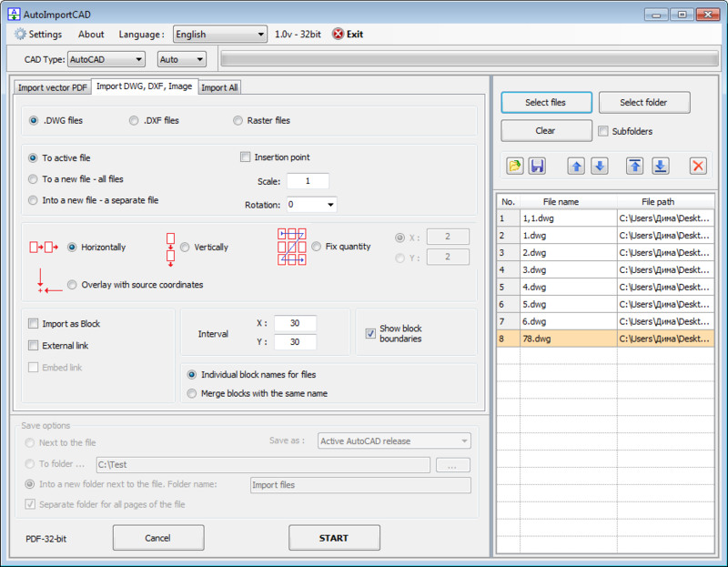The width and height of the screenshot is (728, 567).
Task: Enable the Import as Block checkbox
Action: (x=34, y=324)
